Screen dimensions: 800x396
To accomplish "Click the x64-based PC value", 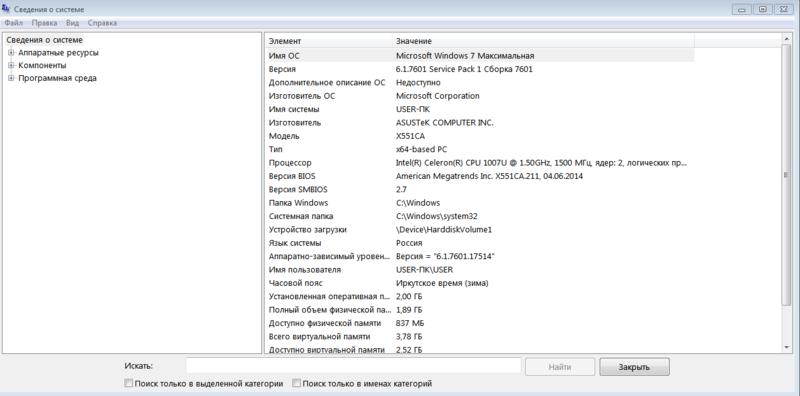I will click(421, 149).
